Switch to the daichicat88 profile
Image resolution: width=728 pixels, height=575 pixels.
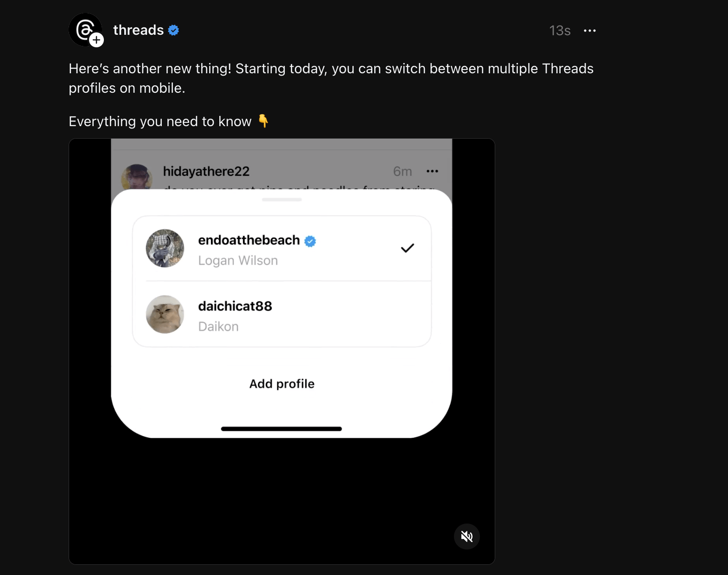pyautogui.click(x=281, y=314)
